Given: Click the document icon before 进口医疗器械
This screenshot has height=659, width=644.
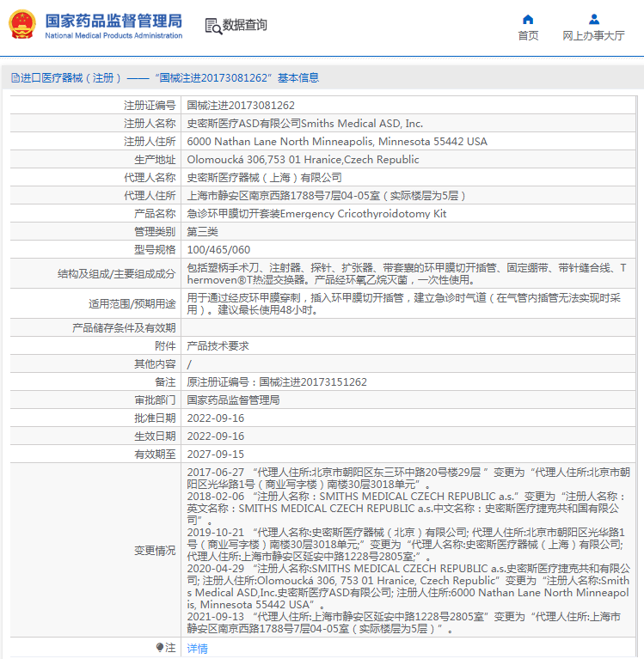Looking at the screenshot, I should point(15,78).
